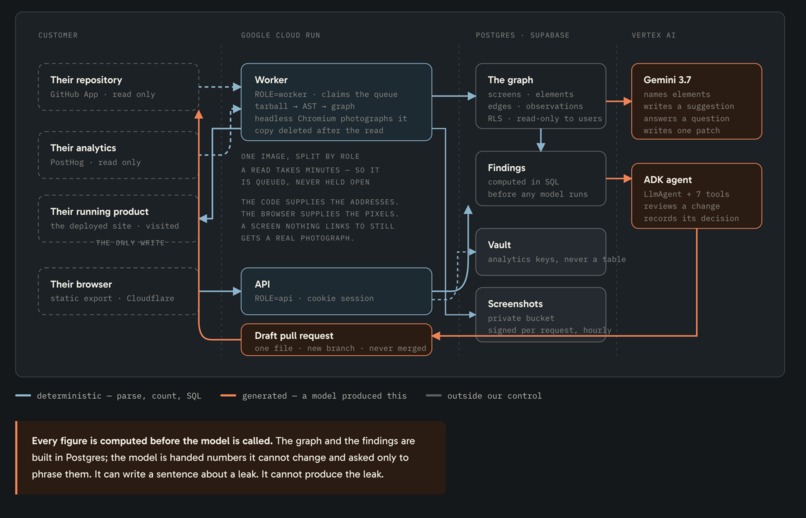Click the Vault box
806x518 pixels.
click(x=541, y=252)
